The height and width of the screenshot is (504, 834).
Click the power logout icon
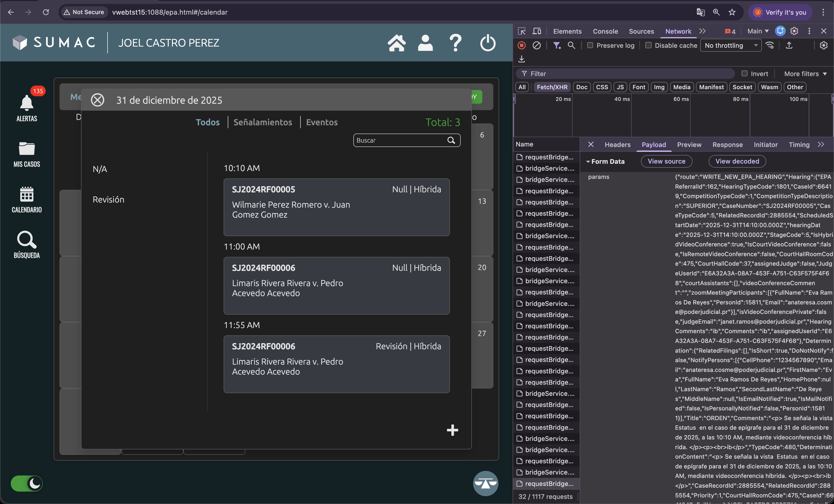click(487, 43)
